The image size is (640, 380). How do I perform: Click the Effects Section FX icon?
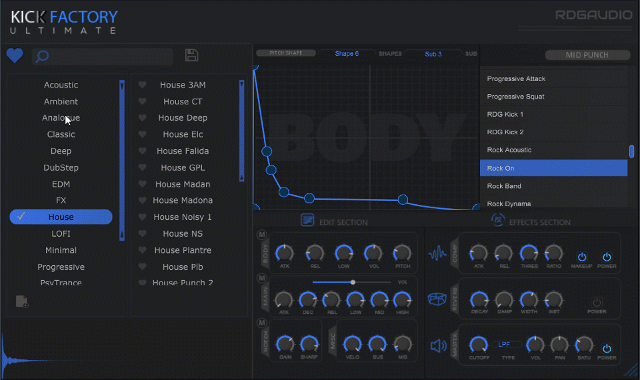coord(498,220)
